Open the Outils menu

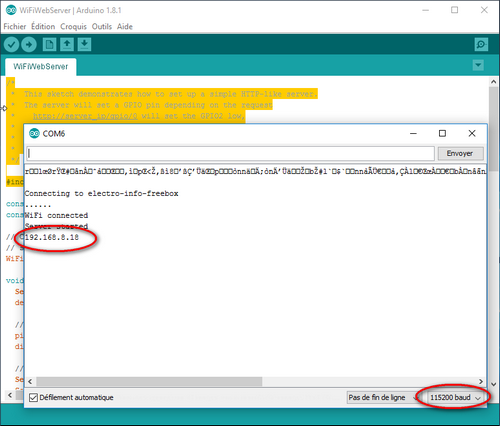point(102,26)
